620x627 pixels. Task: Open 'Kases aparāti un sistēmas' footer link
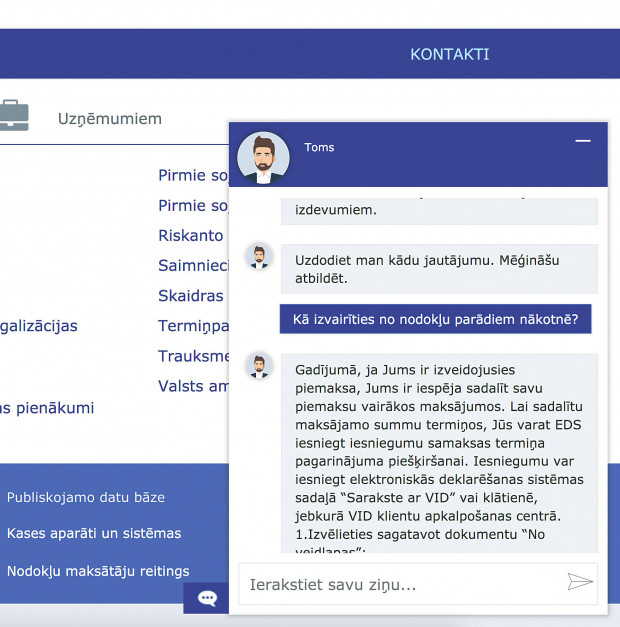click(x=94, y=533)
